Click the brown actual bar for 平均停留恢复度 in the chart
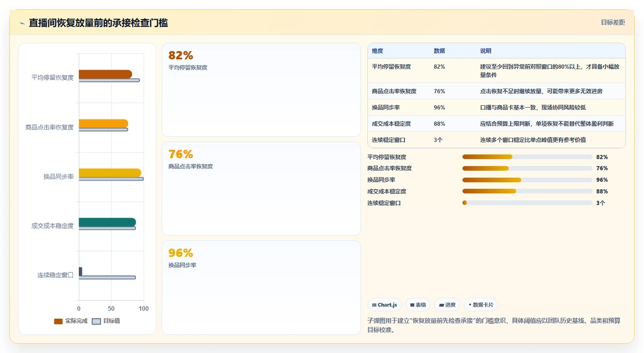The width and height of the screenshot is (644, 353). pyautogui.click(x=105, y=74)
